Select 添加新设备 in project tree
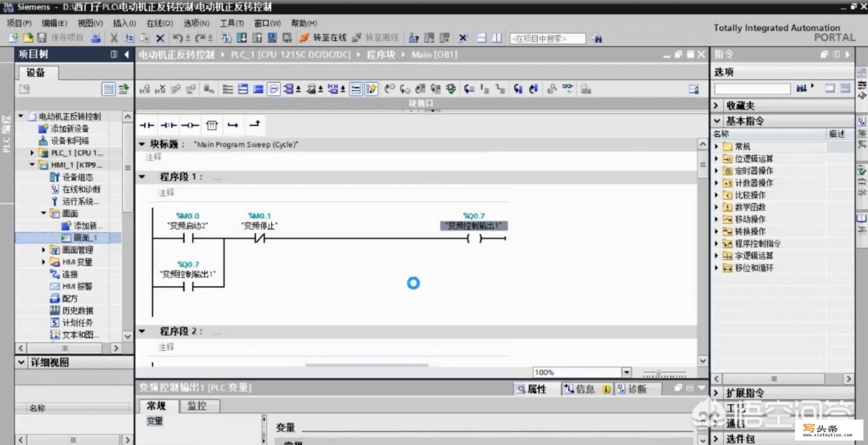The image size is (868, 445). [70, 129]
